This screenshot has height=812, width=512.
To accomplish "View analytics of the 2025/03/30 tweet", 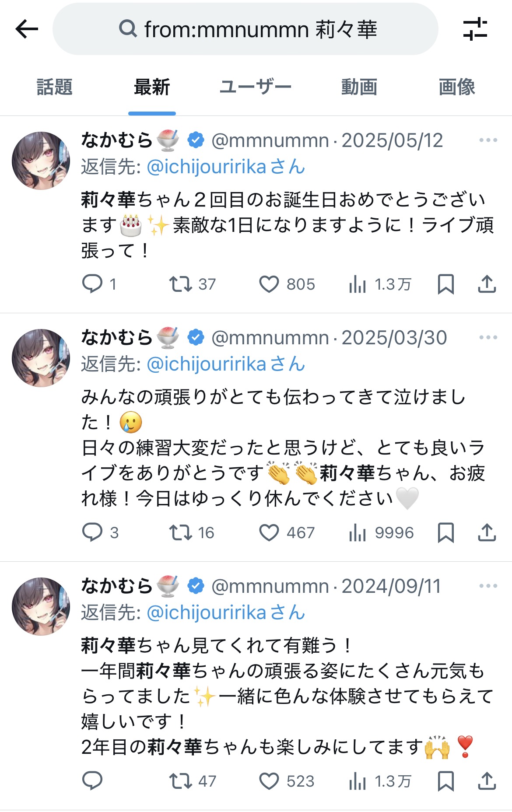I will [x=358, y=532].
